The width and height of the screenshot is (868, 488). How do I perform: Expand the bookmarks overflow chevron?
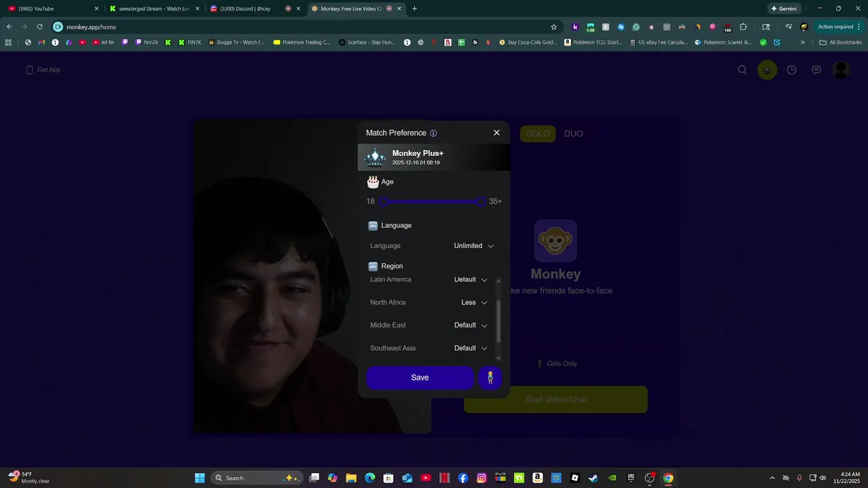[802, 42]
